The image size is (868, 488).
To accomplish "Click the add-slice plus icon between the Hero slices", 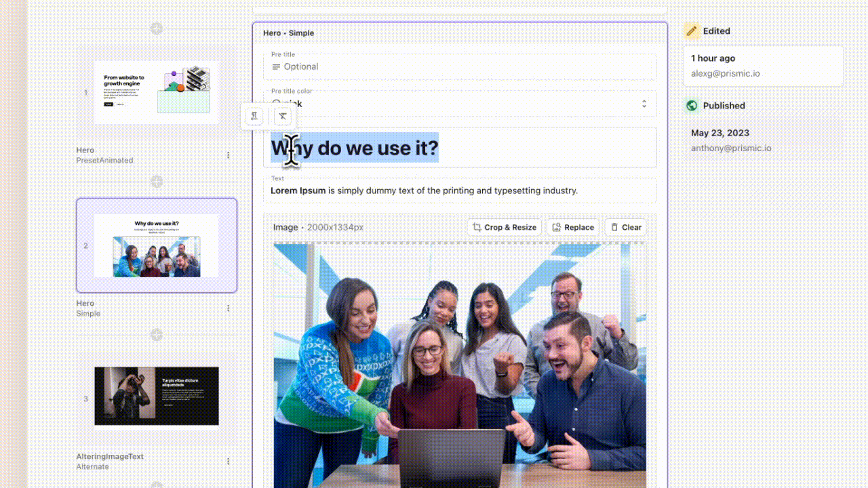I will tap(156, 182).
